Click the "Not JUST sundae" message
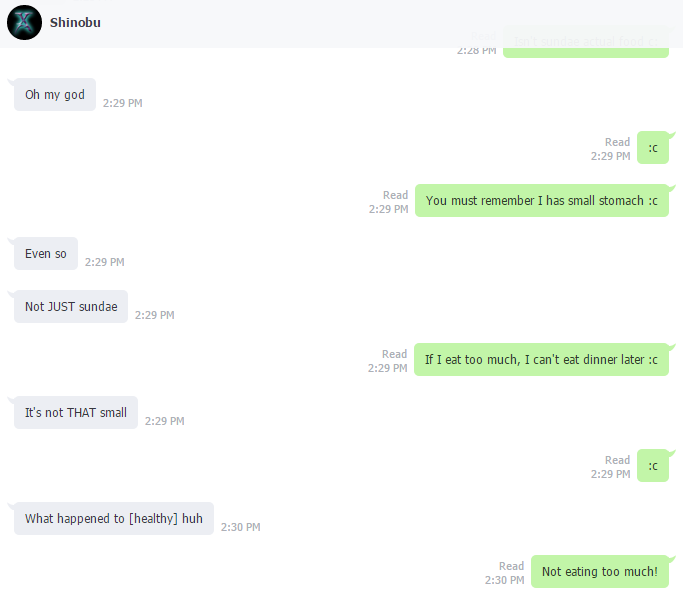The height and width of the screenshot is (592, 683). (71, 307)
